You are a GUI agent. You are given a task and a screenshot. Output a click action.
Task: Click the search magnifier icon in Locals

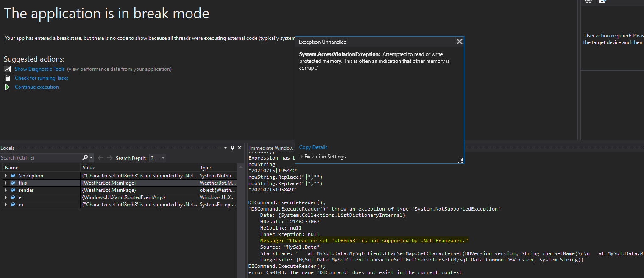pos(85,158)
